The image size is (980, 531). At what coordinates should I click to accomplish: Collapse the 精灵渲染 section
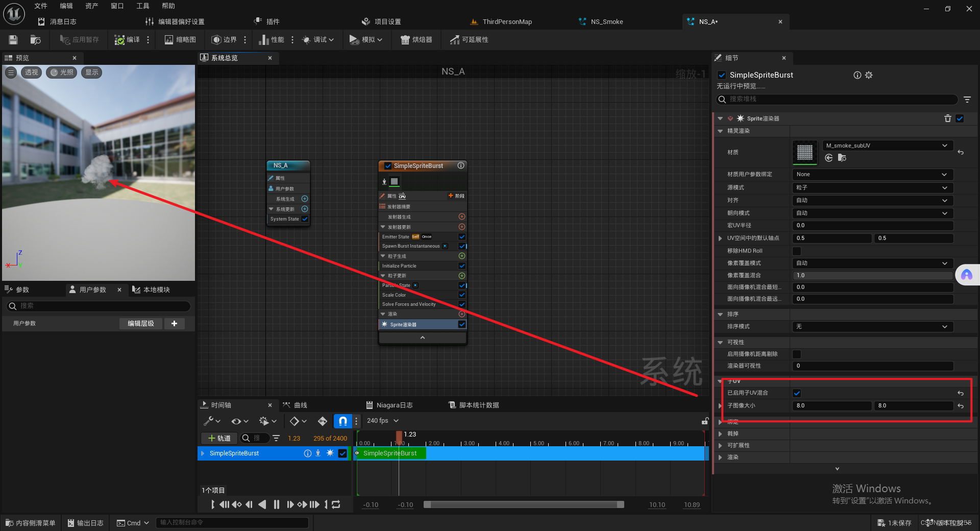[720, 131]
